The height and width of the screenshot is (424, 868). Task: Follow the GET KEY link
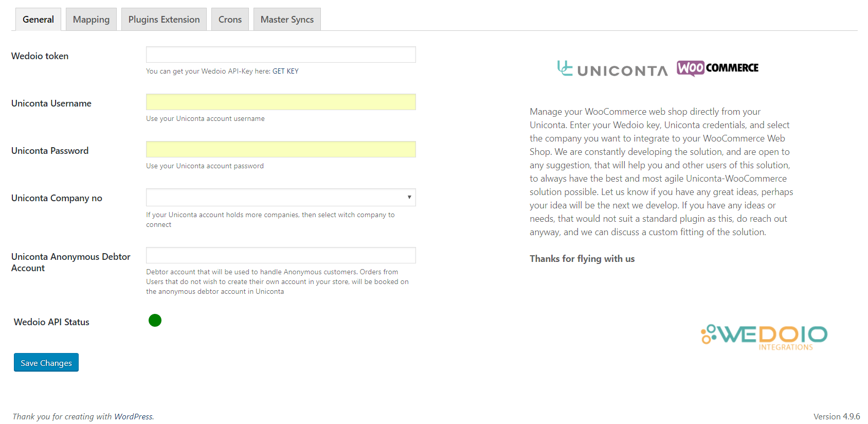285,72
